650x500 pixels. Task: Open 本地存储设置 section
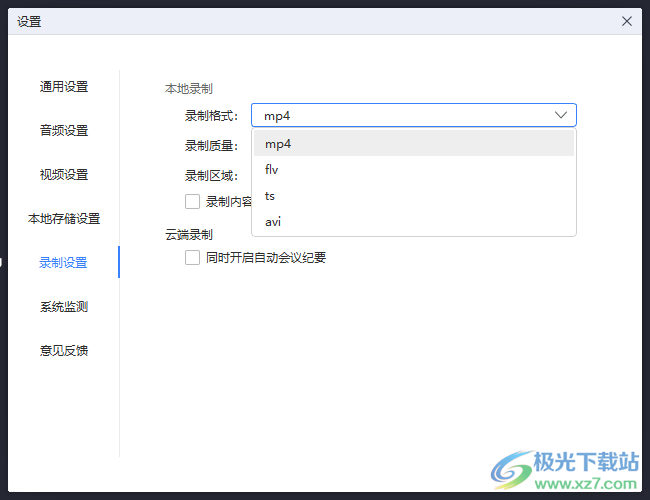pyautogui.click(x=64, y=218)
